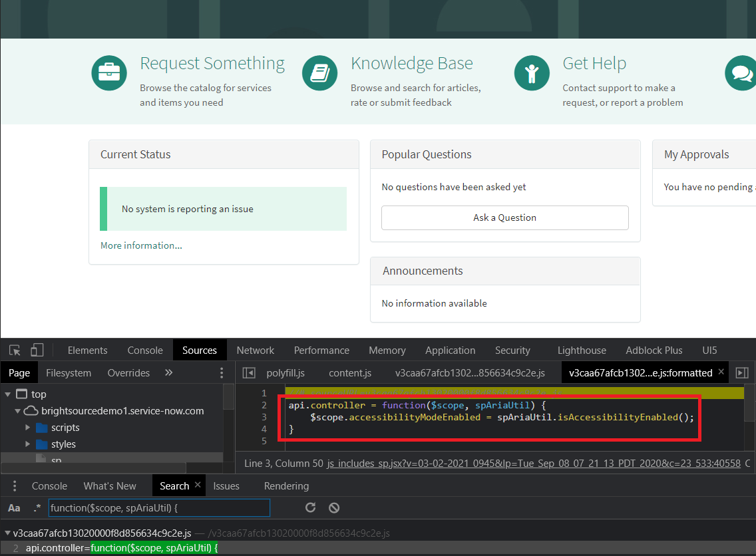
Task: Clear the search results
Action: pyautogui.click(x=334, y=508)
